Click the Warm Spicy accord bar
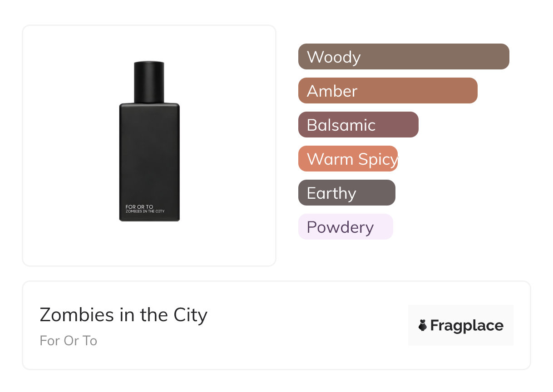This screenshot has width=553, height=392. tap(348, 159)
